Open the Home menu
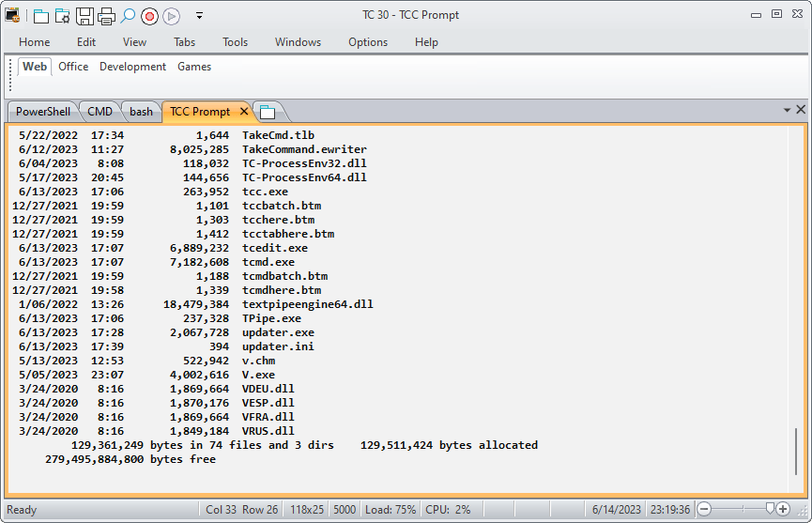 click(34, 42)
